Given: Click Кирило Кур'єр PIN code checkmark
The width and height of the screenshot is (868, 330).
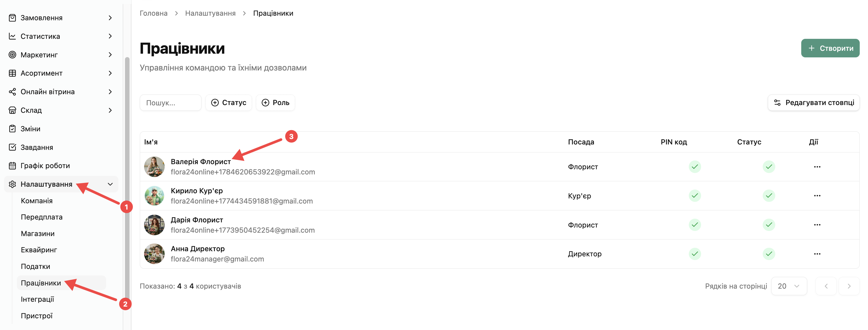Looking at the screenshot, I should [695, 196].
